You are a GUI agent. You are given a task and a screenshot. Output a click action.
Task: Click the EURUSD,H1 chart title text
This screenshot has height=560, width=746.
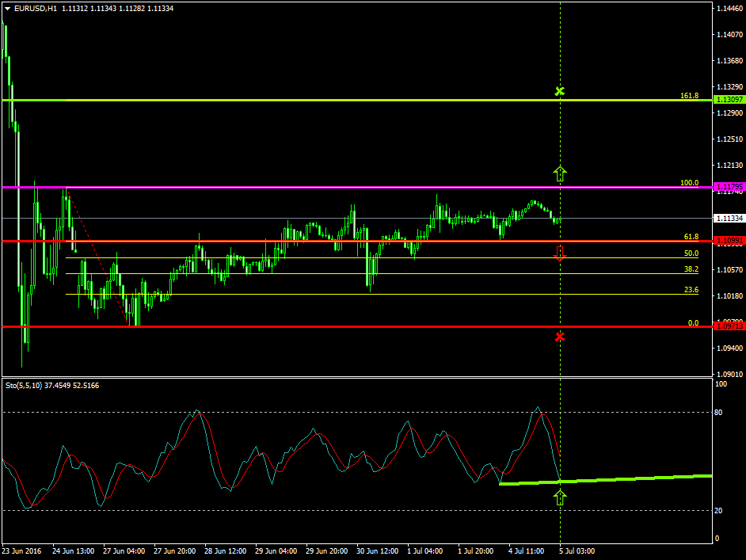tap(36, 8)
